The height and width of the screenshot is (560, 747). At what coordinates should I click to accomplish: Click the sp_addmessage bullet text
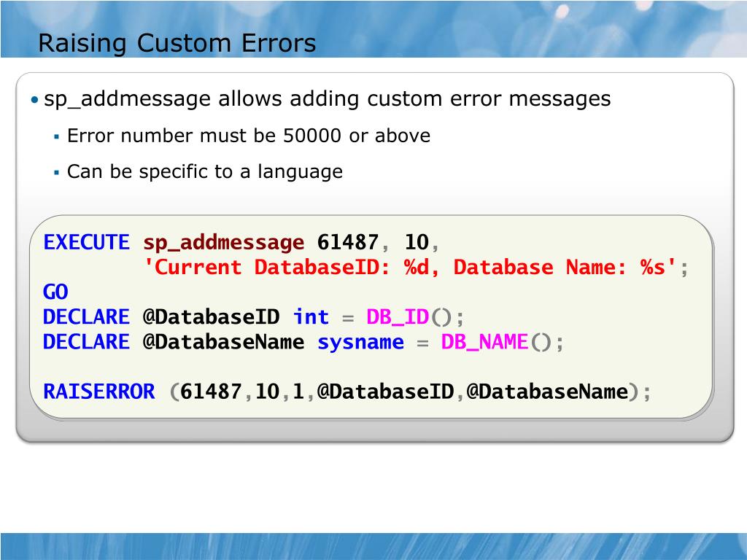point(328,99)
